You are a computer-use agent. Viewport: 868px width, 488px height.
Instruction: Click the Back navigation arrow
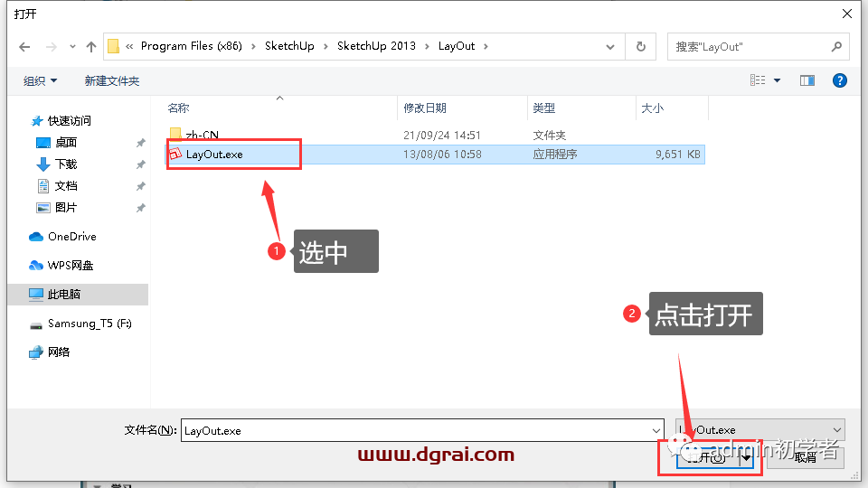click(24, 46)
